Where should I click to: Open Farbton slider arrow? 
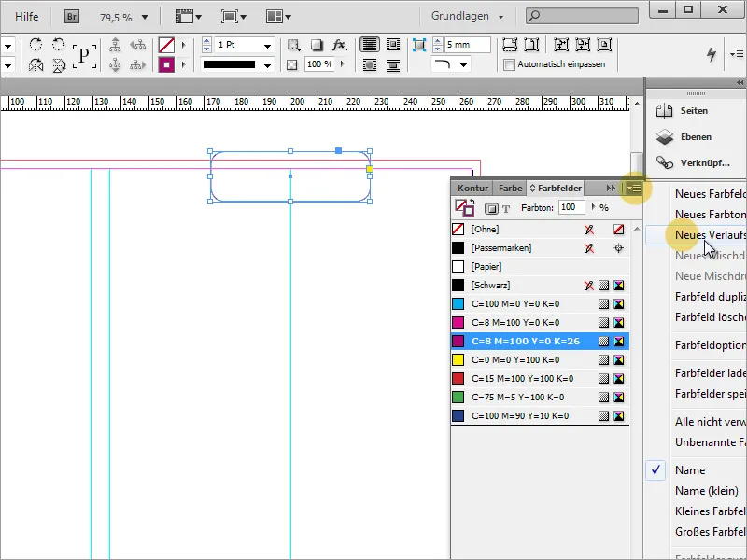pos(593,207)
